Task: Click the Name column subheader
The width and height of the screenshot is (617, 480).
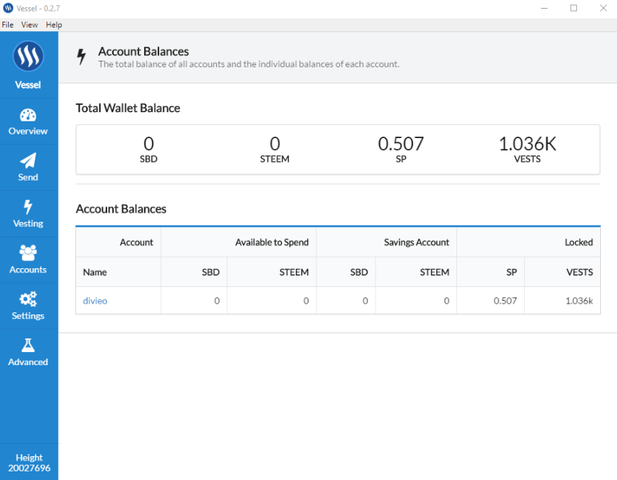Action: (118, 272)
